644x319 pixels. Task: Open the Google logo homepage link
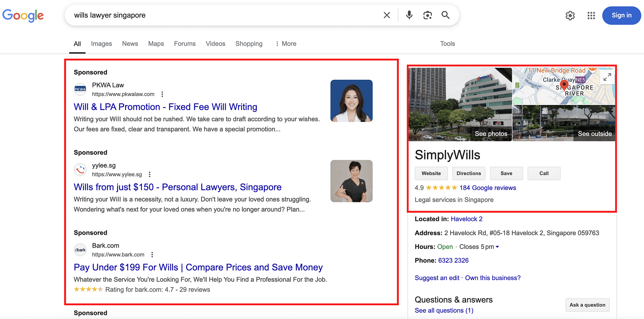pyautogui.click(x=23, y=15)
